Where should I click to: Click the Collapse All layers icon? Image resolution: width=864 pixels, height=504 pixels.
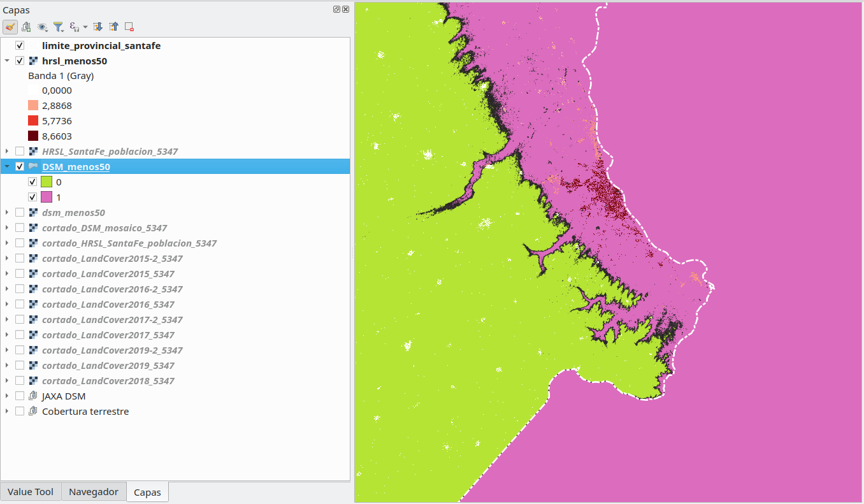coord(113,27)
